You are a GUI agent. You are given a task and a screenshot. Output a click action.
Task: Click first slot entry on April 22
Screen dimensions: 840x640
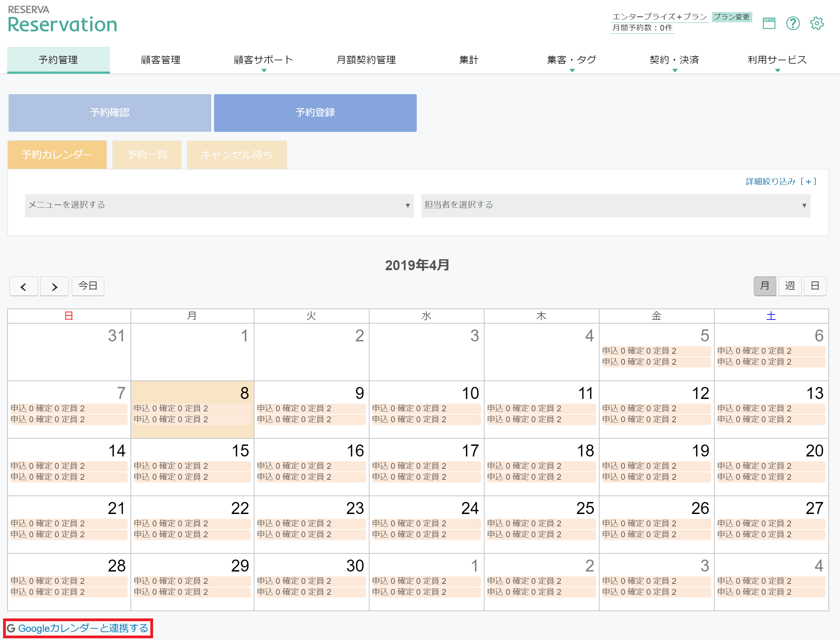coord(192,524)
